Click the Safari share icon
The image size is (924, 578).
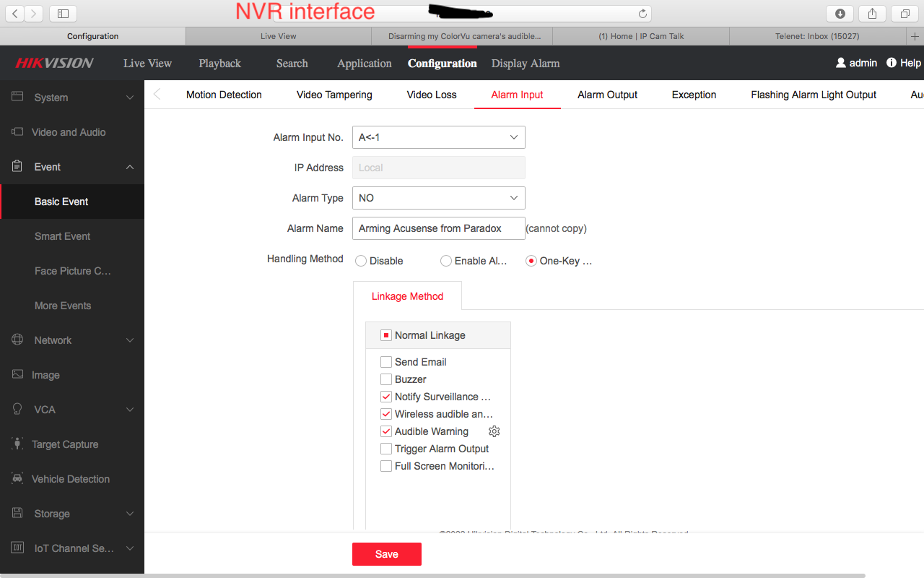872,14
